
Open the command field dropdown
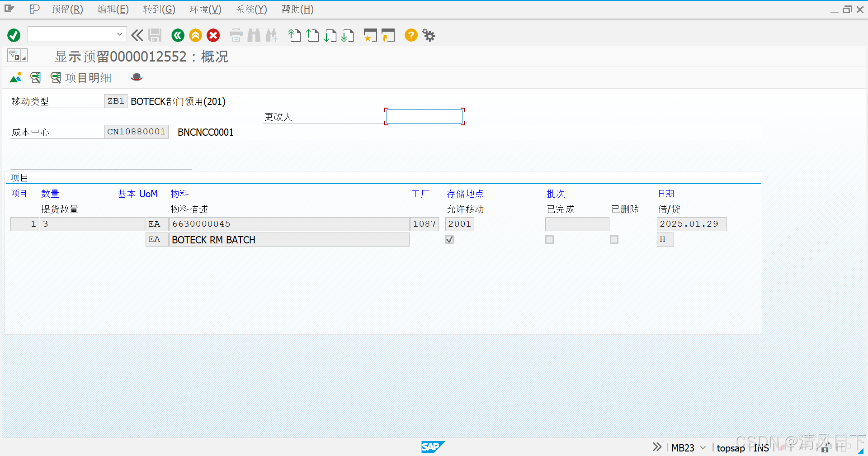click(x=119, y=34)
